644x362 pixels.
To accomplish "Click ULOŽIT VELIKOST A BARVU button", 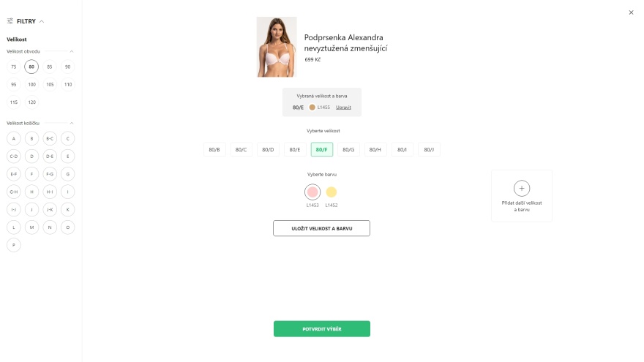I will coord(321,228).
